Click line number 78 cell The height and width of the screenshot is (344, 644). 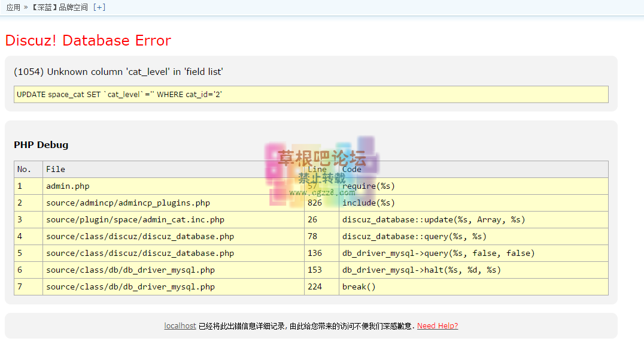coord(321,237)
